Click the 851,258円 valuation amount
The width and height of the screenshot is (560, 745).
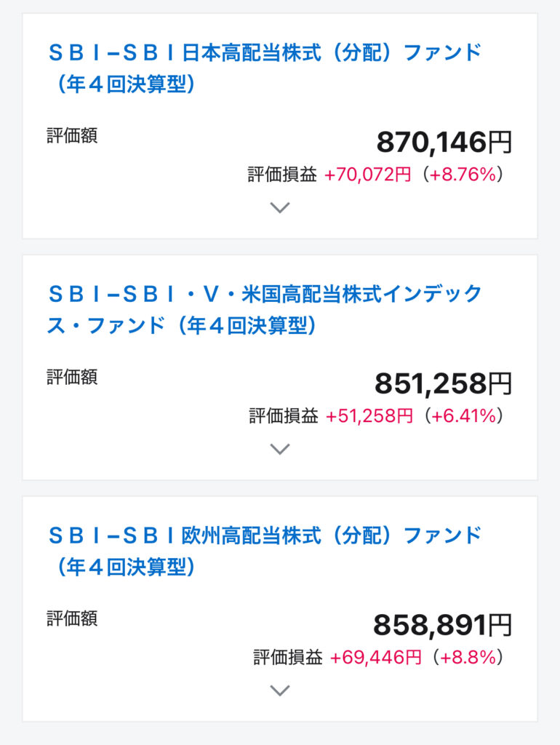coord(443,383)
